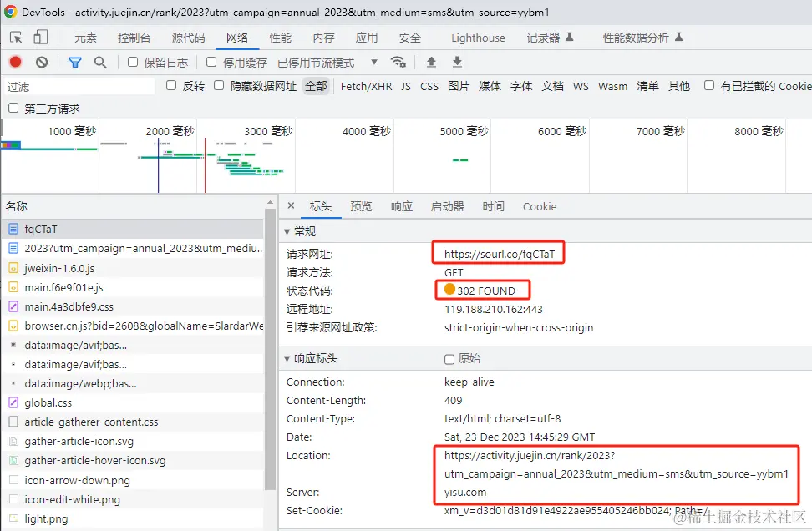Click the icon beside browser.cn.js request
812x531 pixels.
(x=13, y=326)
